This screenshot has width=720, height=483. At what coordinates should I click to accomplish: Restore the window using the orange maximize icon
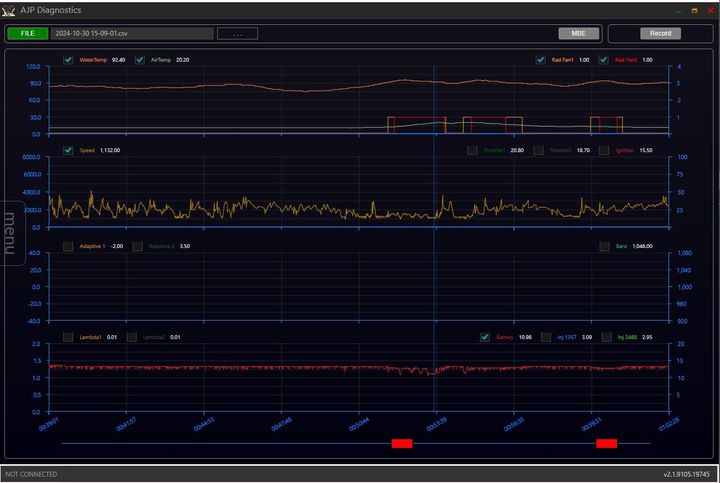694,11
